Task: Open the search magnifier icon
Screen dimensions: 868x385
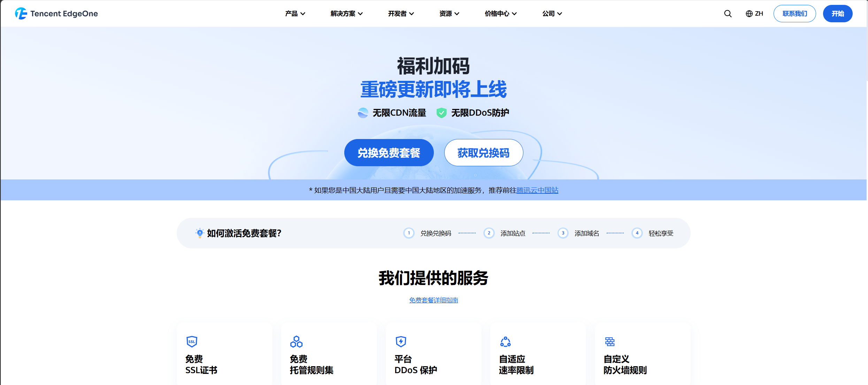Action: coord(728,14)
